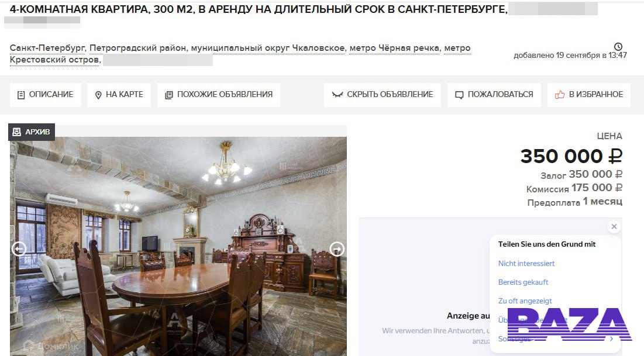The image size is (644, 356).
Task: View ПОХОЖИЕ ОБЪЯВЛЕНИЯ listings
Action: (x=219, y=95)
